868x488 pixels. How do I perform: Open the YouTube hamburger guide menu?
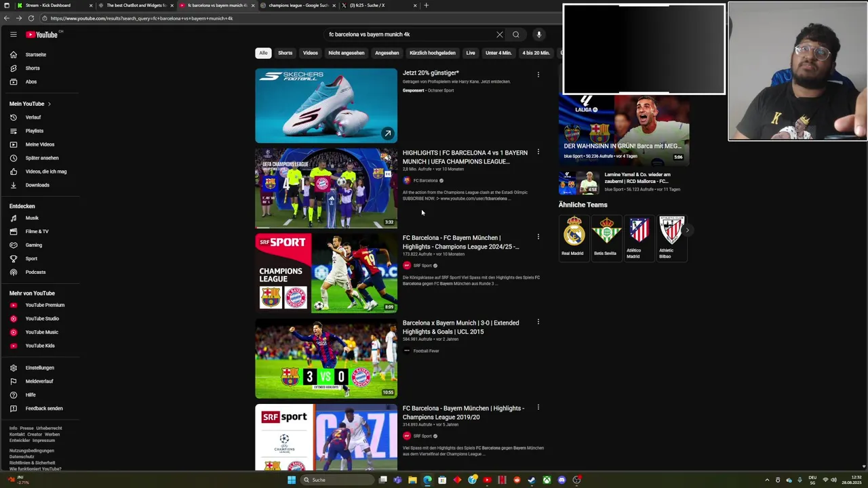[x=13, y=35]
